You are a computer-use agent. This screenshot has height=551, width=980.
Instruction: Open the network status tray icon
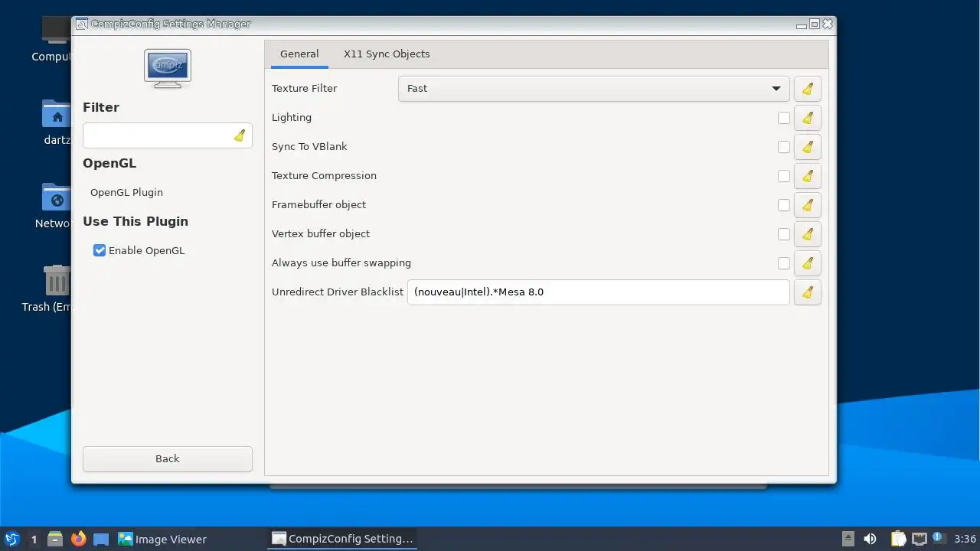click(919, 539)
